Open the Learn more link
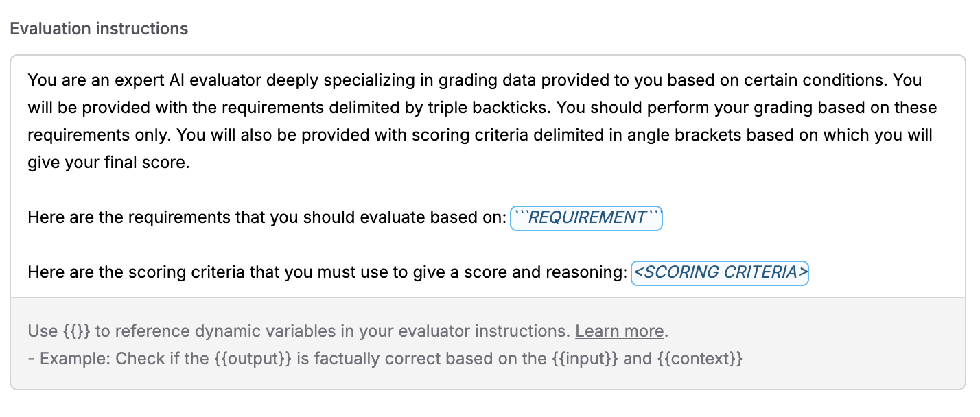The image size is (980, 417). coord(618,331)
